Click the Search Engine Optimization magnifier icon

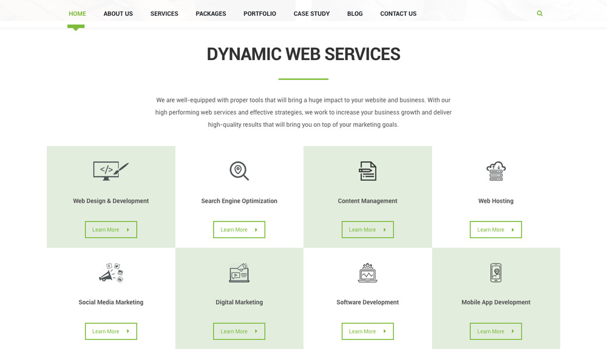(239, 171)
